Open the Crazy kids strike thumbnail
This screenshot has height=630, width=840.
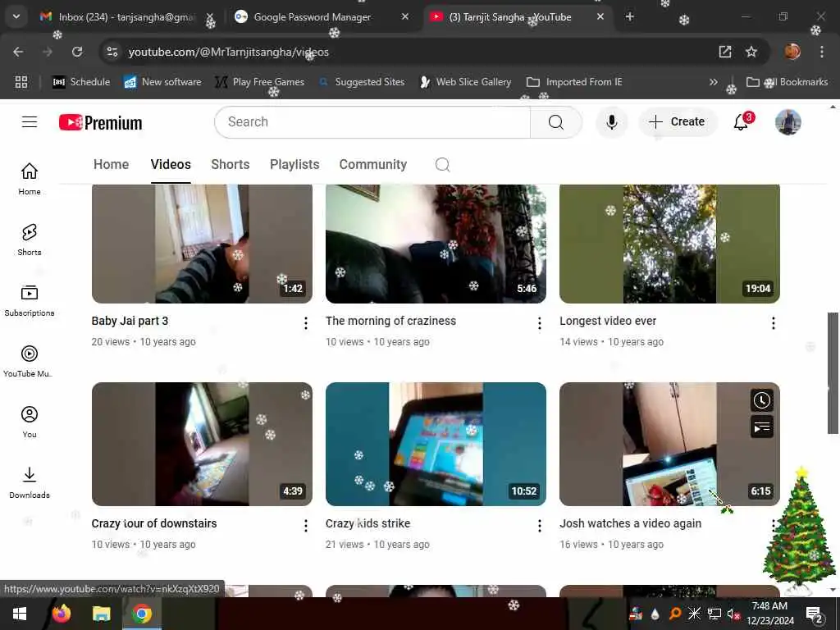point(436,444)
